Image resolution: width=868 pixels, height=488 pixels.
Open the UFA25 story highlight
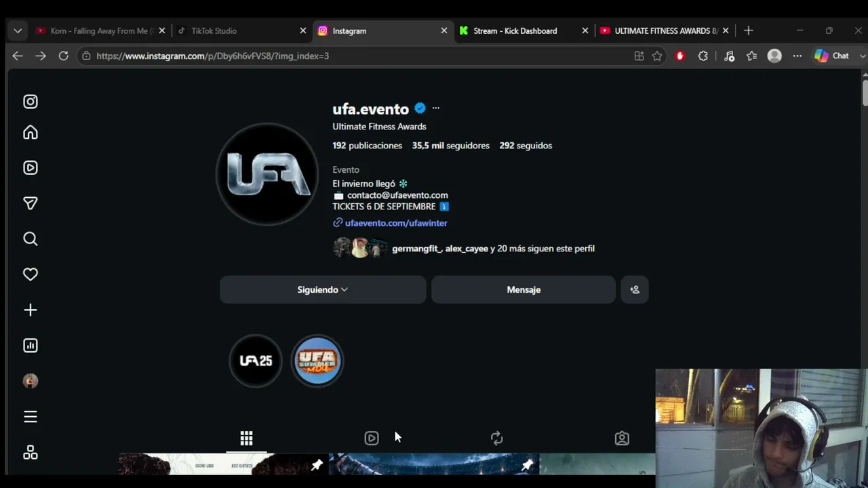256,361
